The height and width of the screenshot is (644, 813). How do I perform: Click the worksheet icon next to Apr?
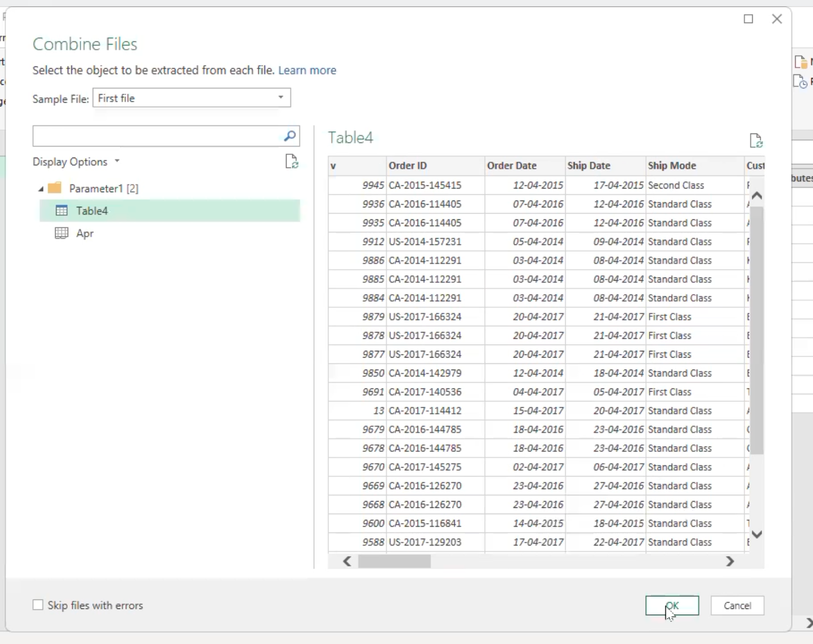point(61,233)
